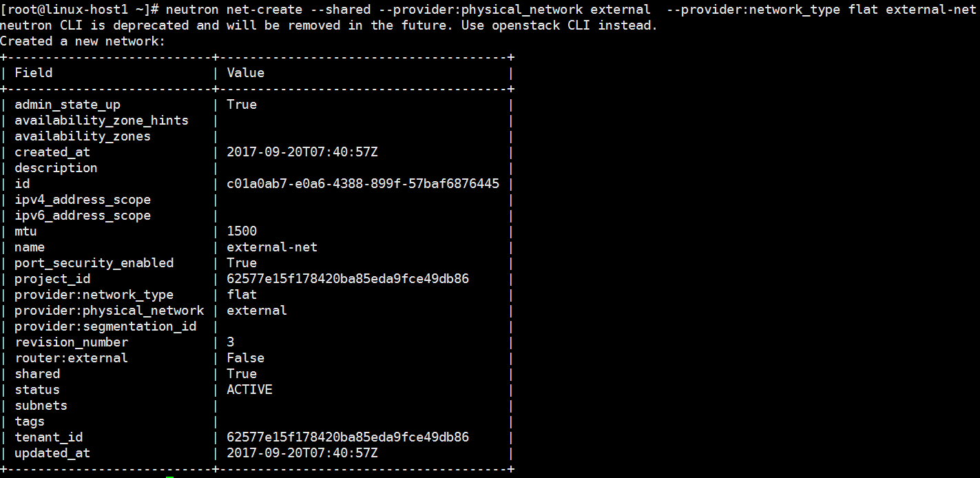The image size is (980, 478).
Task: Click the "Field" column header
Action: (34, 73)
